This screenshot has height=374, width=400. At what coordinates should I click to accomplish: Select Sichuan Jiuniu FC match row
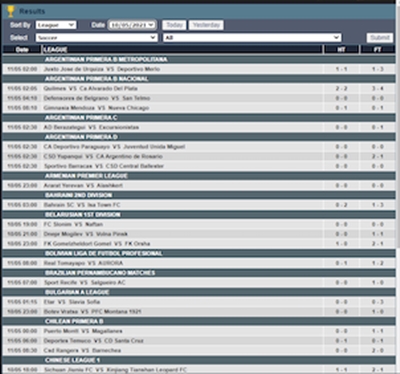[x=199, y=370]
